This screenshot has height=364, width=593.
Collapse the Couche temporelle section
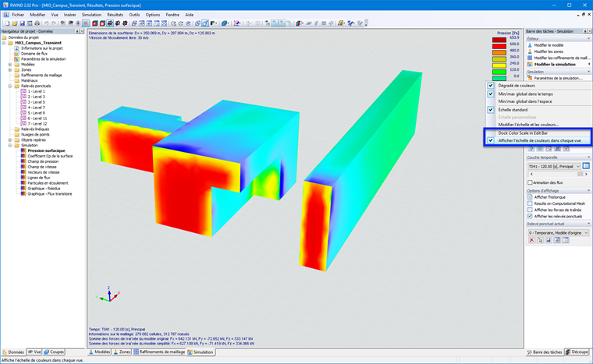click(x=588, y=157)
